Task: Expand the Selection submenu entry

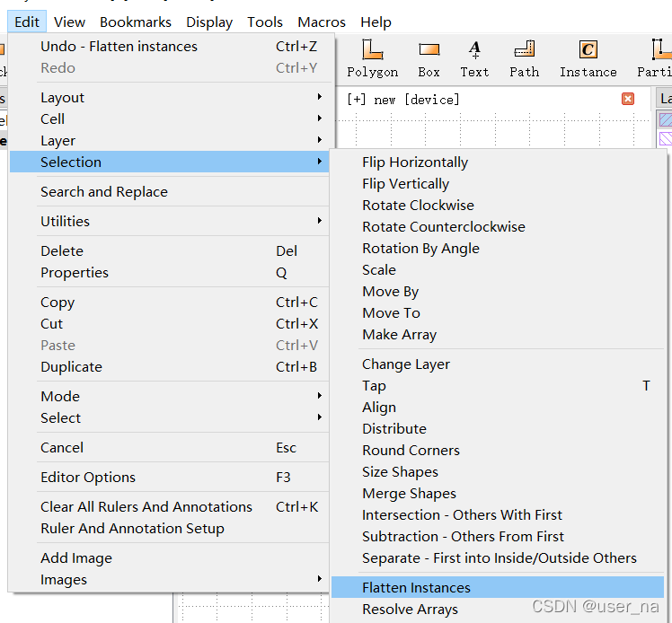Action: [169, 162]
